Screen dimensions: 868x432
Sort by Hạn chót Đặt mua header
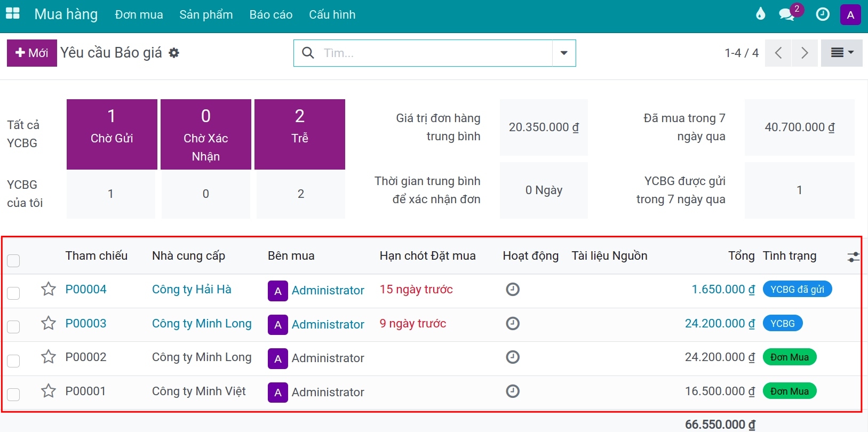click(x=428, y=256)
